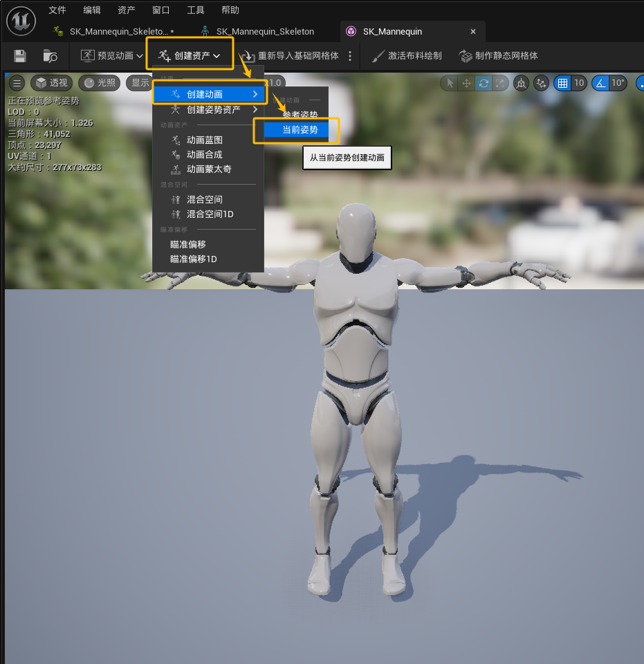Toggle the world coordinate system button
This screenshot has height=664, width=644.
[522, 83]
